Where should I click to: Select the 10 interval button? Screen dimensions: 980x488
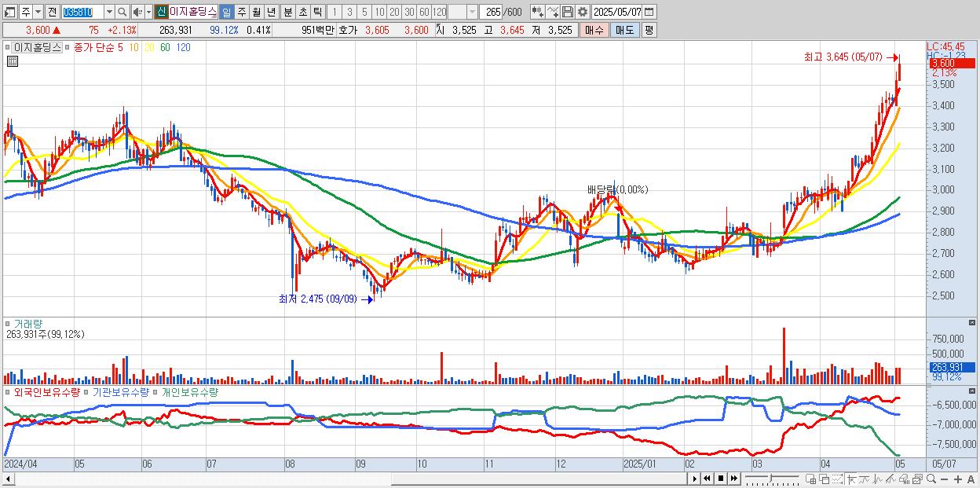tap(379, 12)
